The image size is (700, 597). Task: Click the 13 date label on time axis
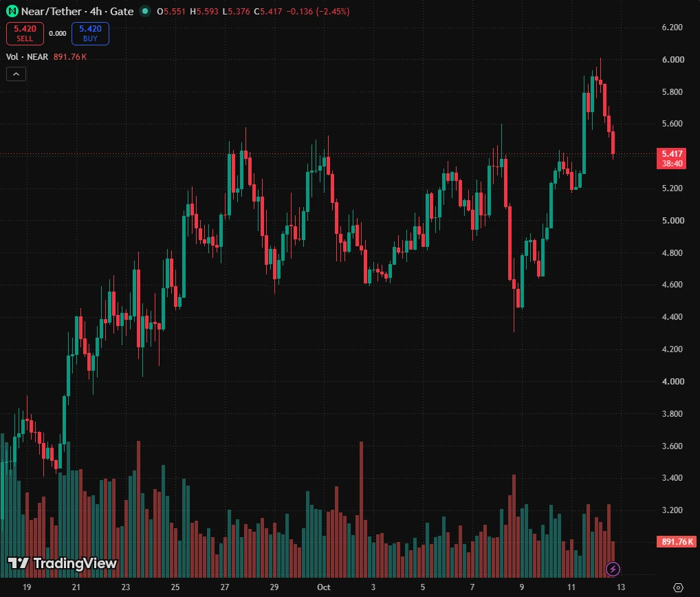pos(621,587)
